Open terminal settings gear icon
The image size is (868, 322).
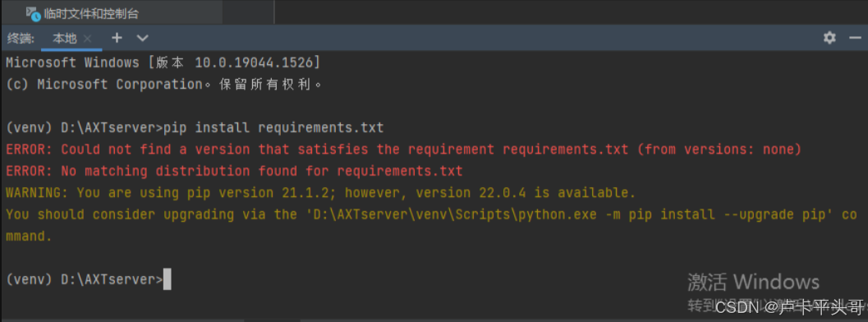(829, 38)
